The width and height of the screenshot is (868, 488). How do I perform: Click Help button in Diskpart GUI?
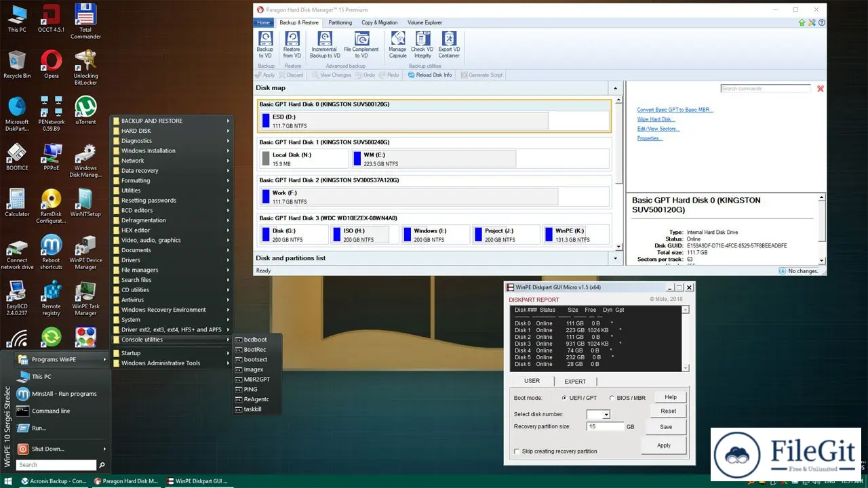[x=670, y=397]
